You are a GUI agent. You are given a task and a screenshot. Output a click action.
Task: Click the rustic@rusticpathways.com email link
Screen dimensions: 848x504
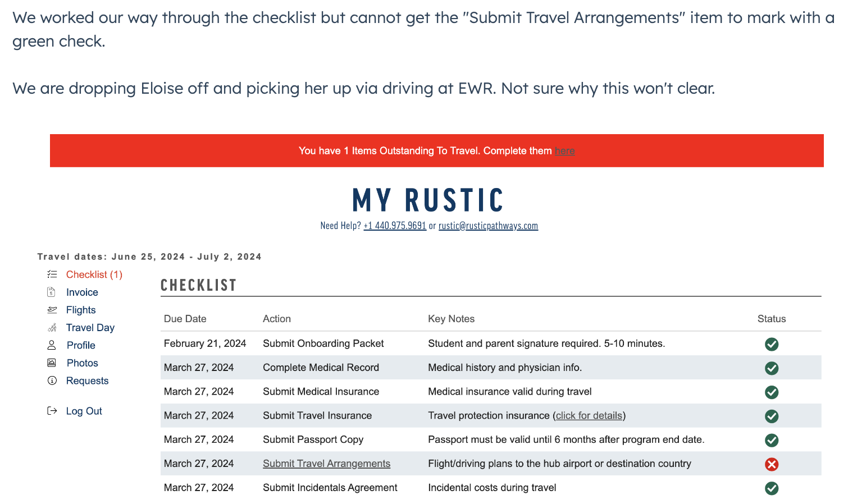coord(488,226)
